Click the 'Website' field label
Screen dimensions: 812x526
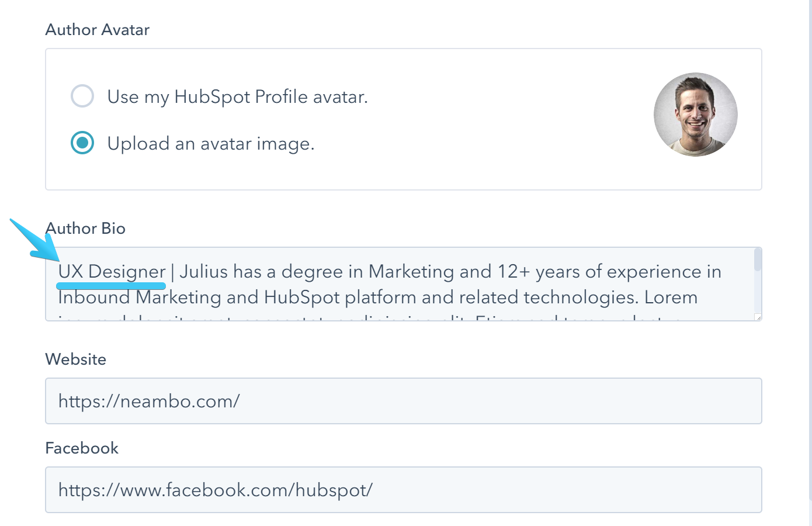(x=75, y=359)
